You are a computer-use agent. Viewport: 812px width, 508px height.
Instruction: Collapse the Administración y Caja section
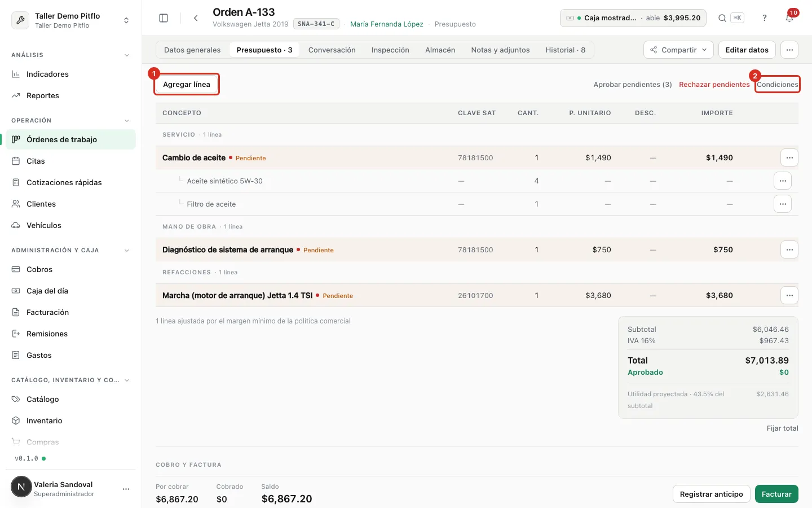coord(127,250)
